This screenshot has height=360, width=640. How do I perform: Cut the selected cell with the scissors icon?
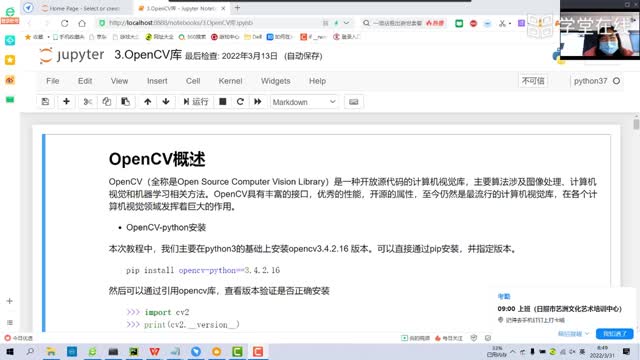coord(87,102)
